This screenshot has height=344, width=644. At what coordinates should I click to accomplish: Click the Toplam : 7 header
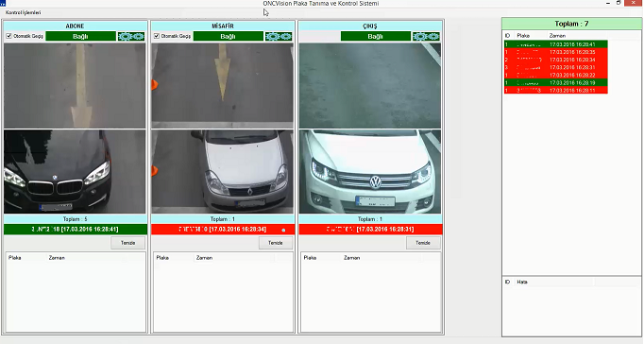pos(571,24)
